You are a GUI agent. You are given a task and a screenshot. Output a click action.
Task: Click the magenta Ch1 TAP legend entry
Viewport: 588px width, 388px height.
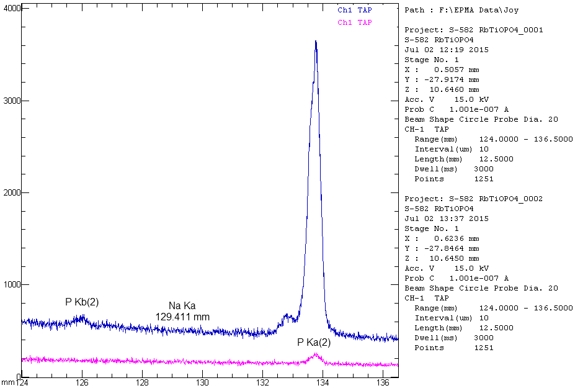(x=355, y=22)
